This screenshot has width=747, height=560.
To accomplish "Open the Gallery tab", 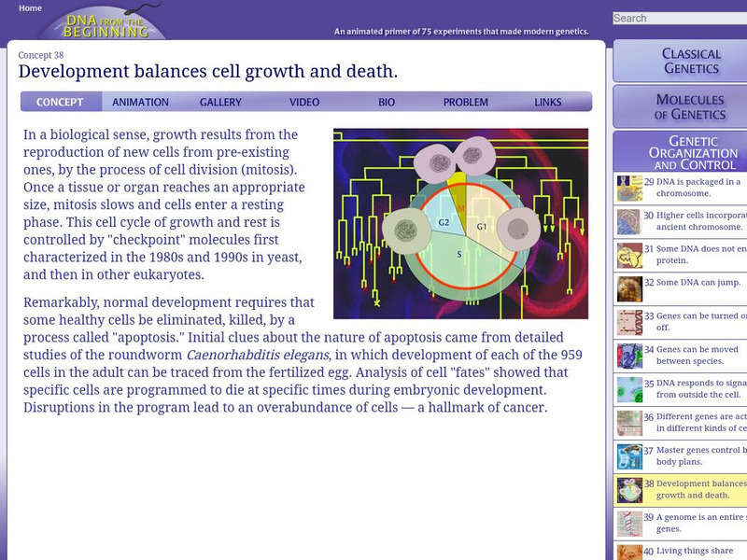I will (x=220, y=103).
